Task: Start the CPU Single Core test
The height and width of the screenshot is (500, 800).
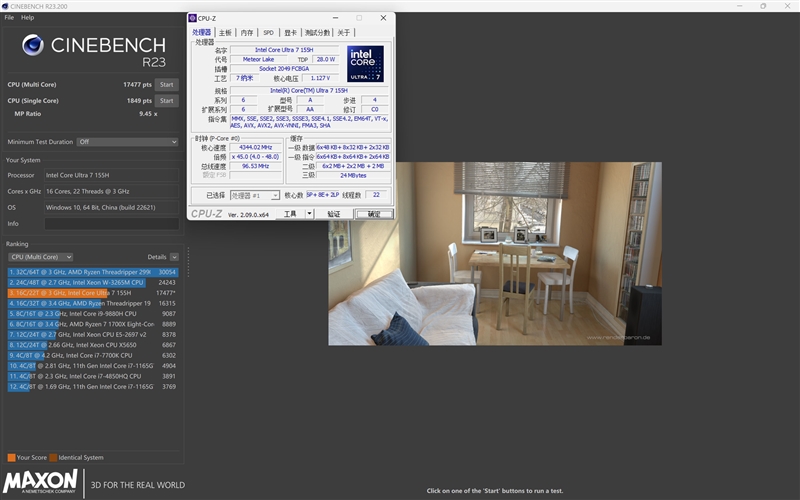Action: coord(167,101)
